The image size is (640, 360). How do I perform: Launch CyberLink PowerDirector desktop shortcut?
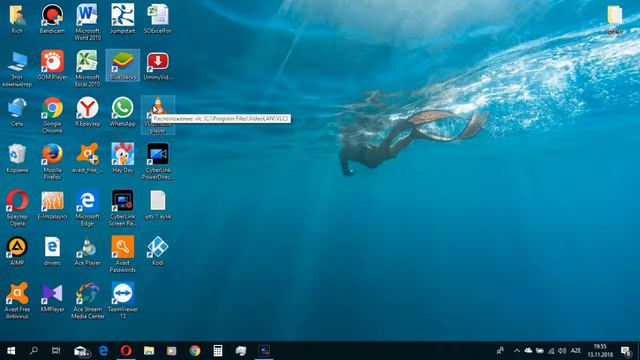tap(158, 162)
